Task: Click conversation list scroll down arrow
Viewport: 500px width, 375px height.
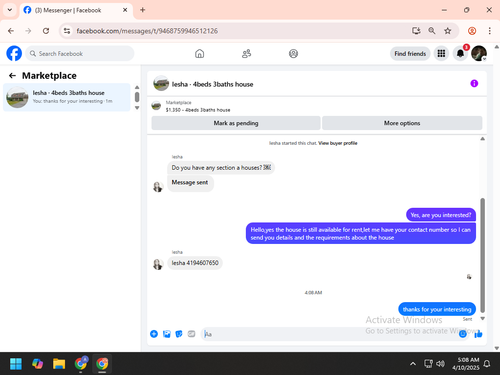Action: [137, 108]
